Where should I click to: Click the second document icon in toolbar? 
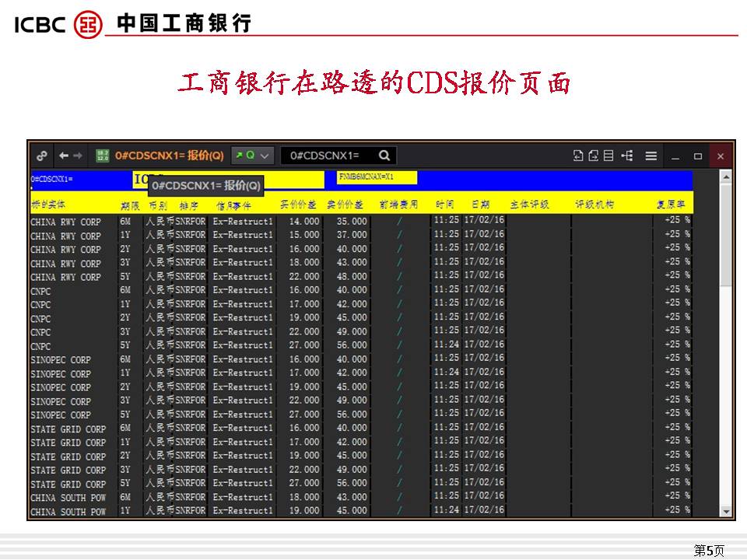(x=593, y=156)
